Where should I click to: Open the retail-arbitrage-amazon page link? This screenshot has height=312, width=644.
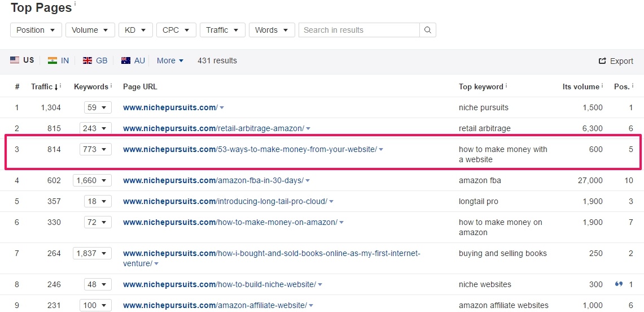click(213, 128)
